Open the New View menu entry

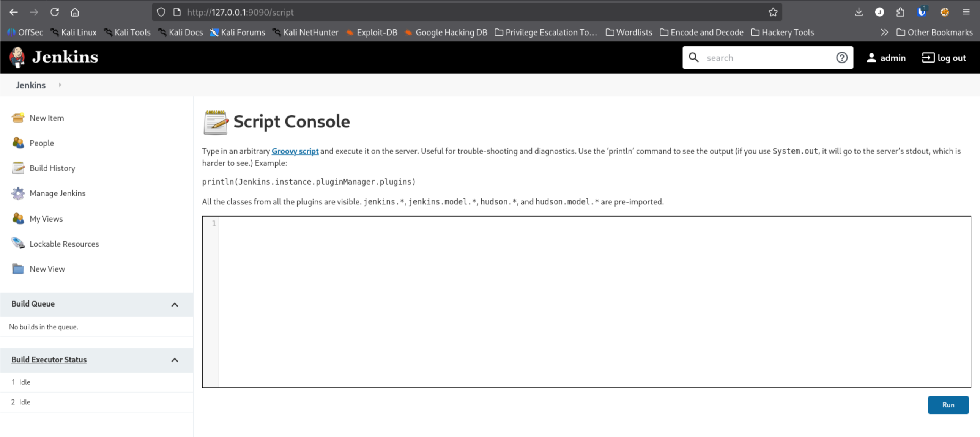(47, 269)
